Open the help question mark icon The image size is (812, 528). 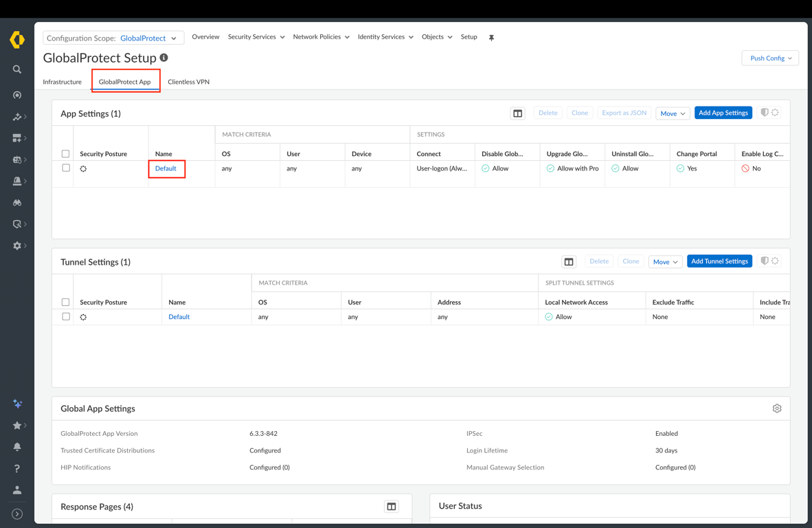point(17,468)
